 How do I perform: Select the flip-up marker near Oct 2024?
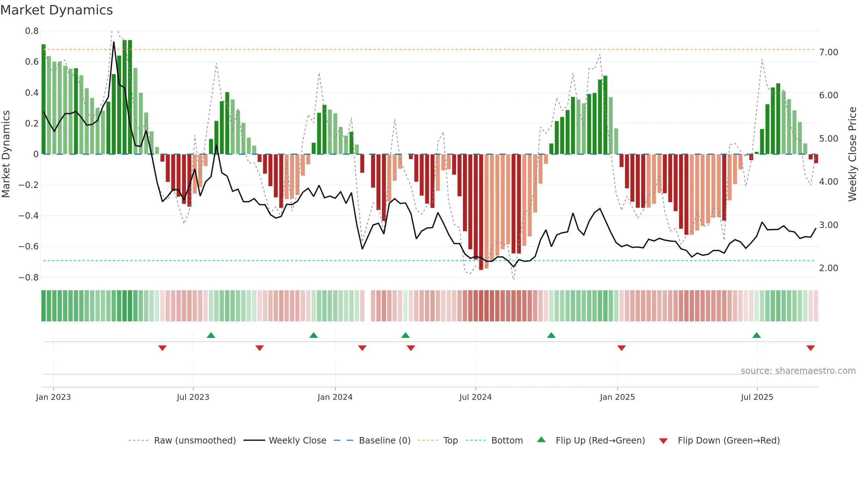click(x=551, y=335)
